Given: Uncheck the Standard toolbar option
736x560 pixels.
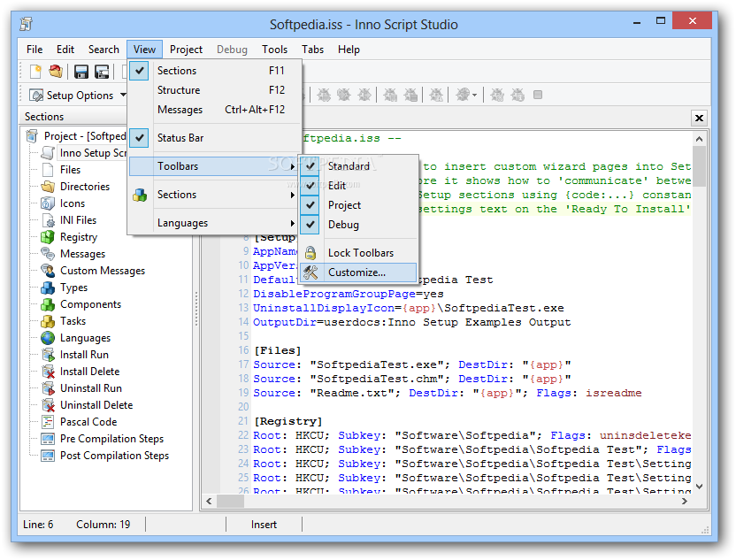Looking at the screenshot, I should tap(358, 166).
